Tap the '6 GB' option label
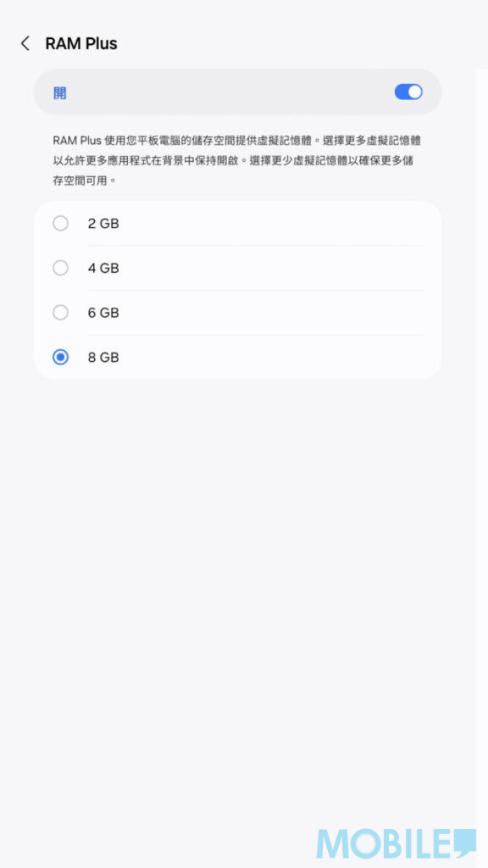Viewport: 488px width, 868px height. pos(103,313)
